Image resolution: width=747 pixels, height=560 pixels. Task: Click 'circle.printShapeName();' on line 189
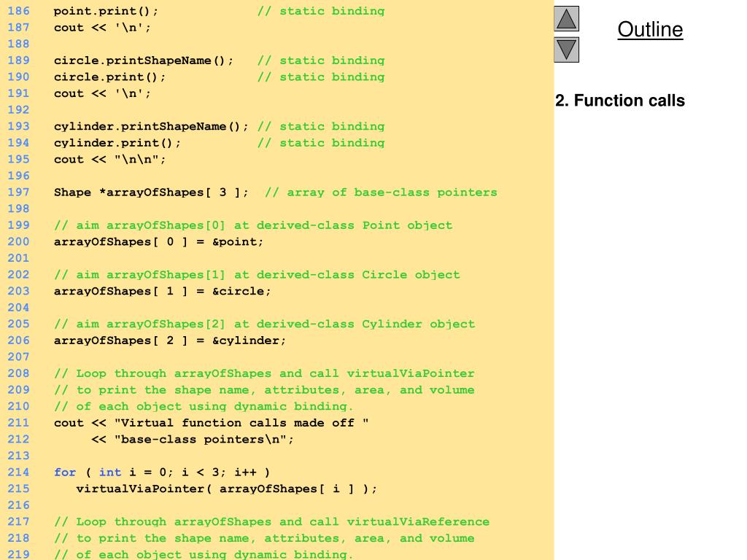pyautogui.click(x=144, y=61)
